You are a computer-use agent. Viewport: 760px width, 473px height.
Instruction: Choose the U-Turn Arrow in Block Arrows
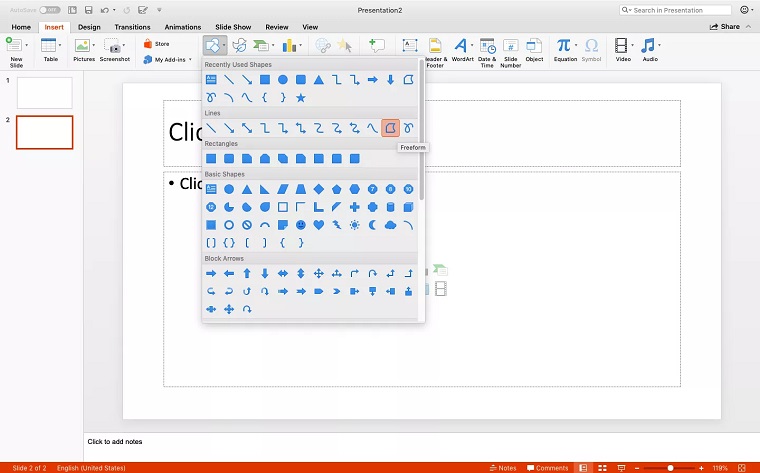pyautogui.click(x=372, y=273)
